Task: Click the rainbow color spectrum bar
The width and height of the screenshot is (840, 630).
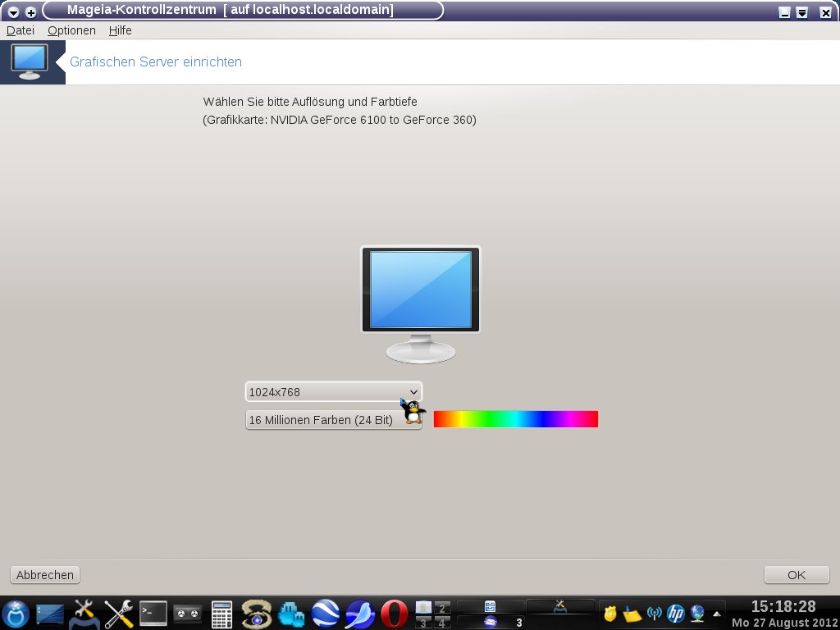Action: (x=516, y=419)
